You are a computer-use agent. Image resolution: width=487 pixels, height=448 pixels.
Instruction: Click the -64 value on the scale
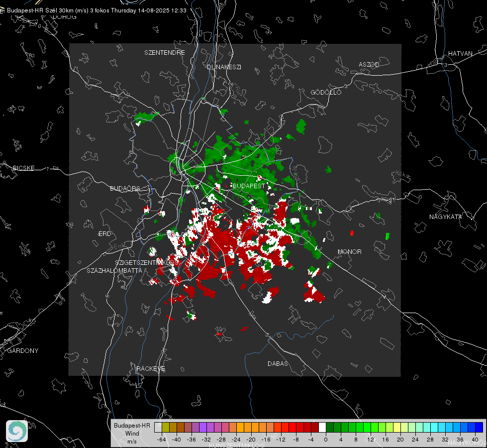tap(162, 440)
